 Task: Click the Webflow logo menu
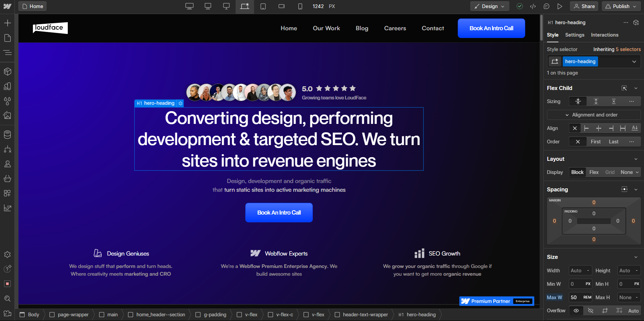pos(7,6)
